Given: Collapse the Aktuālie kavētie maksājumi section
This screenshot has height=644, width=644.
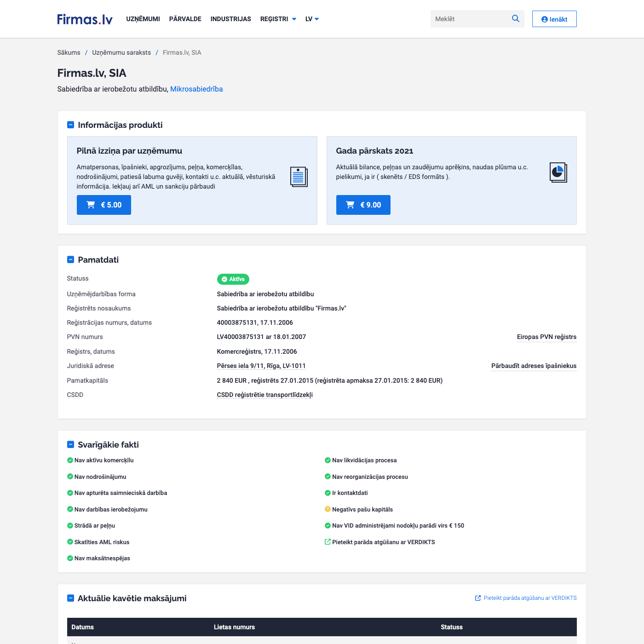Looking at the screenshot, I should pyautogui.click(x=70, y=598).
